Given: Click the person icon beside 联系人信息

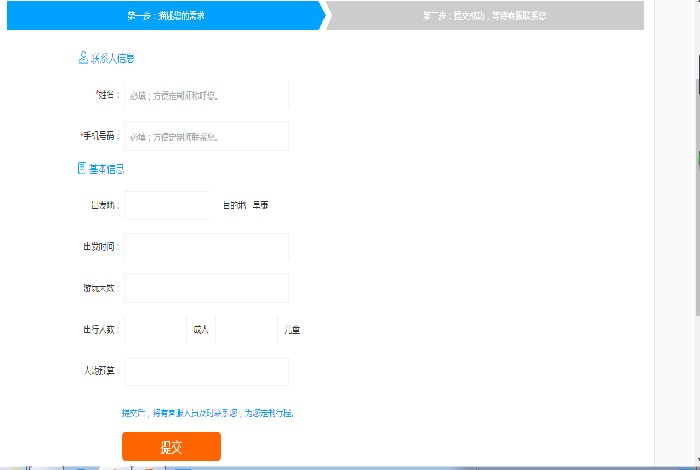Looking at the screenshot, I should [x=83, y=59].
